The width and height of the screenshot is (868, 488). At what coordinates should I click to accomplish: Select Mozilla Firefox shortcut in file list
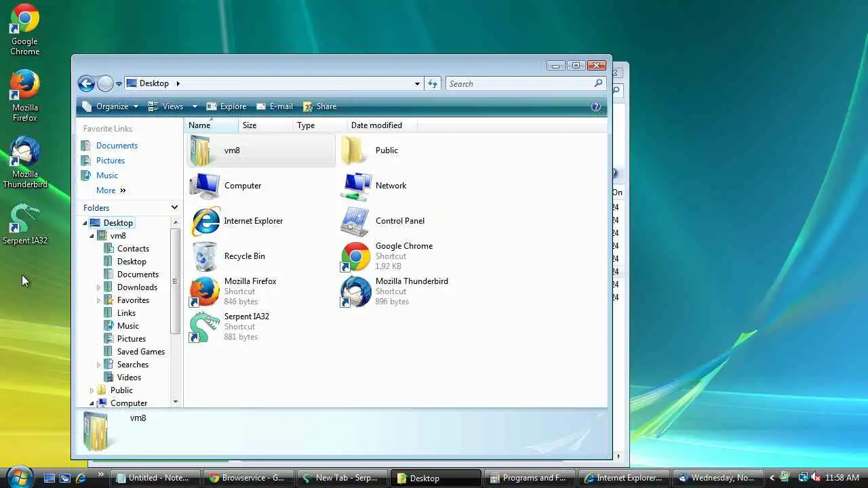point(233,291)
